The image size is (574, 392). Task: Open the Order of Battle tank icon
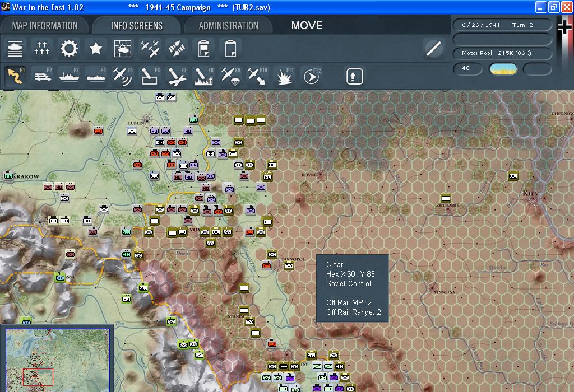coord(15,48)
